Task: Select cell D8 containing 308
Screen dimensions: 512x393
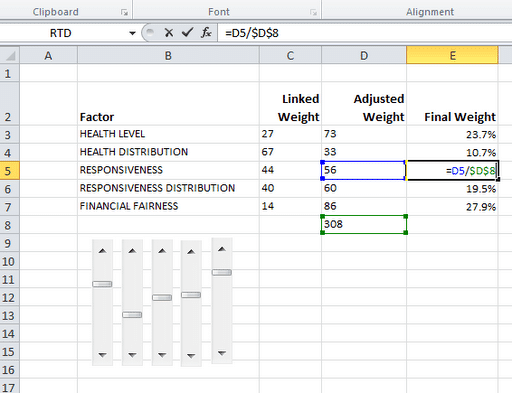Action: click(x=364, y=225)
